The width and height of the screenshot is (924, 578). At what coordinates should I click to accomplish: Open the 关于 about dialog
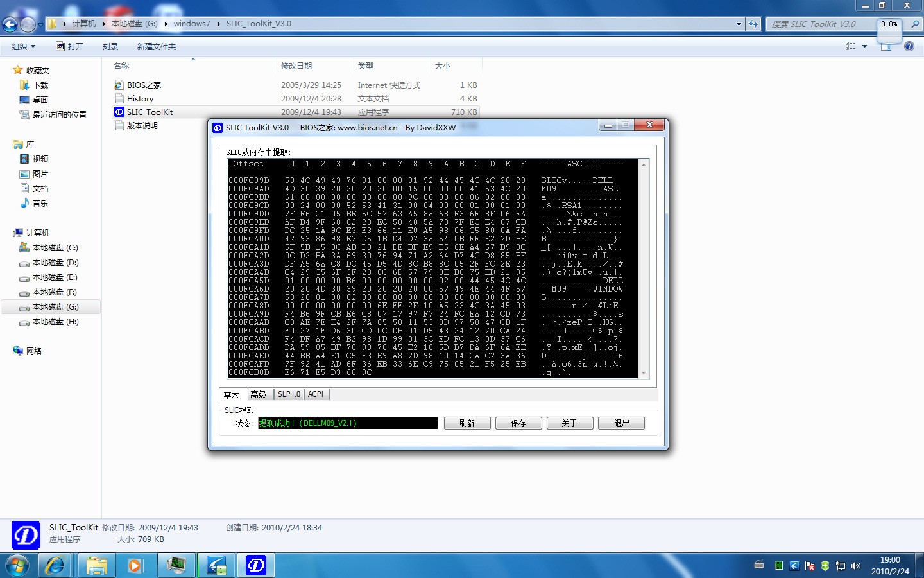(569, 423)
